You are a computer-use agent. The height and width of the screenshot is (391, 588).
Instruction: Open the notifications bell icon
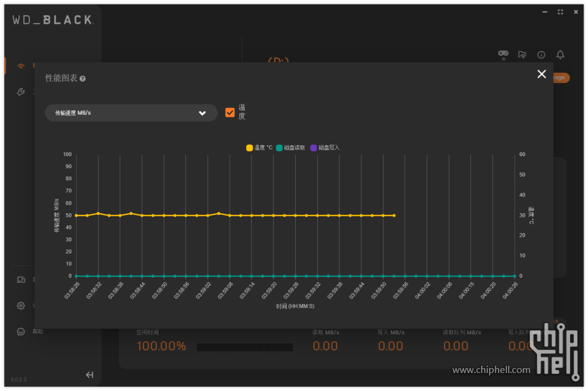(x=560, y=55)
